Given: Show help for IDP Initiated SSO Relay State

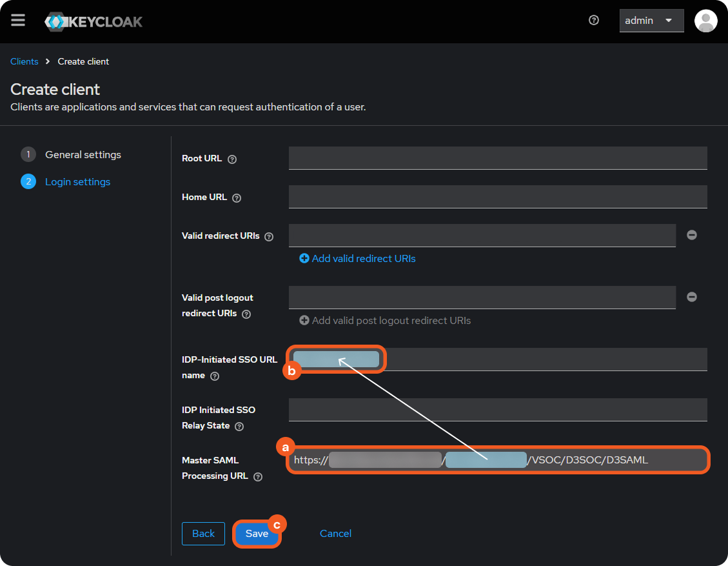Looking at the screenshot, I should click(239, 427).
